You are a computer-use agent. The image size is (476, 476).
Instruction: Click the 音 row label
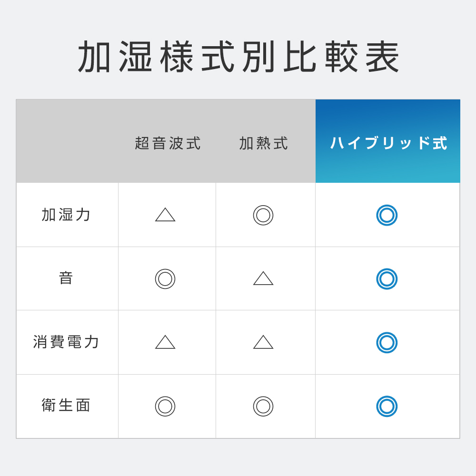tap(67, 278)
